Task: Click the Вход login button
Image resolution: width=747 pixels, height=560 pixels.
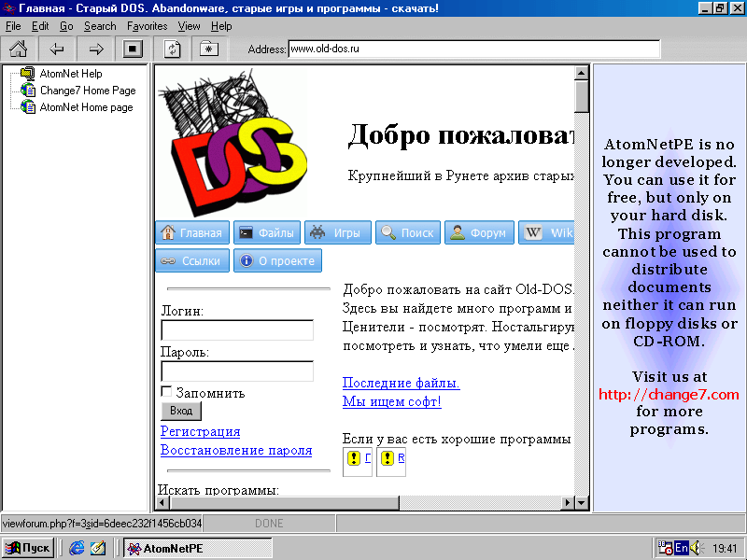Action: [x=181, y=411]
